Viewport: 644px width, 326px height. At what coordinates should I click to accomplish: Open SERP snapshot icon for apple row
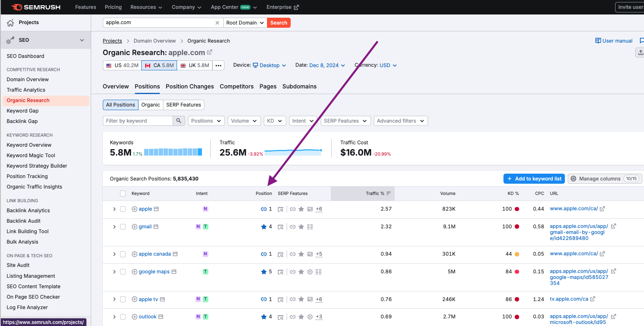[x=281, y=209]
